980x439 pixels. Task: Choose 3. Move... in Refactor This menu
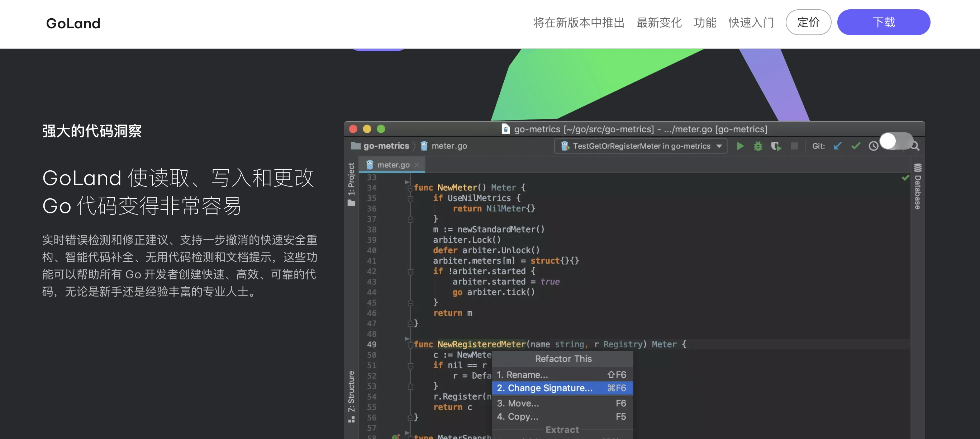coord(562,403)
